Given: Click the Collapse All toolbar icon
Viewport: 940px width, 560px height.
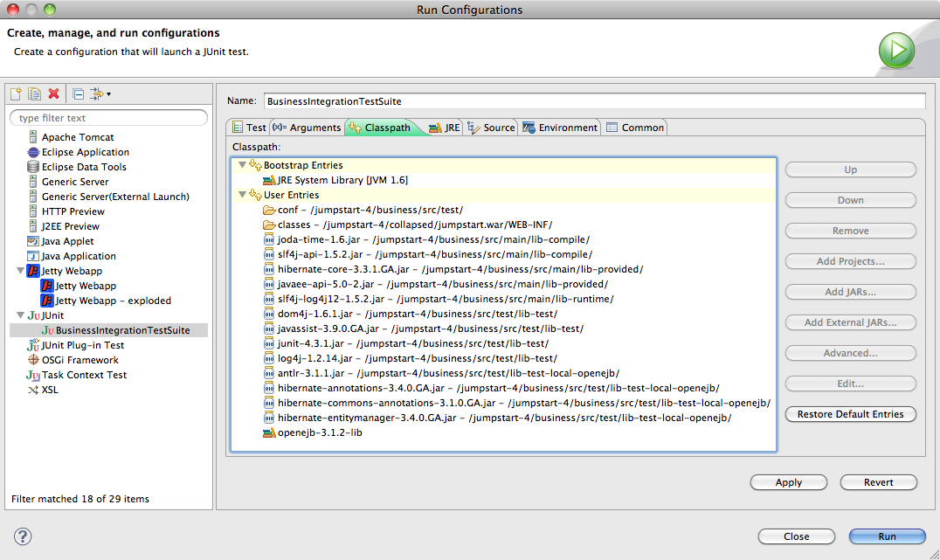Looking at the screenshot, I should click(78, 93).
